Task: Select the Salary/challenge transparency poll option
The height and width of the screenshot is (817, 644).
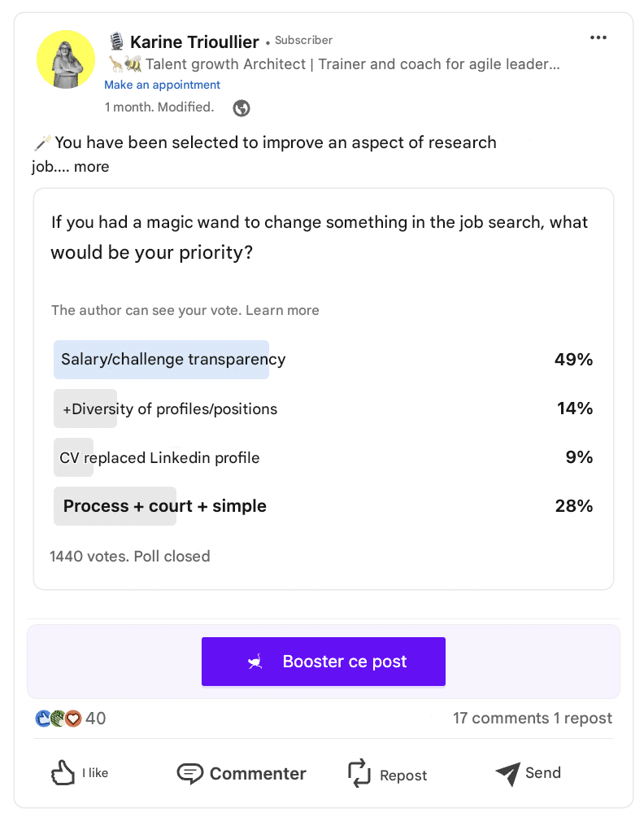Action: pos(161,359)
